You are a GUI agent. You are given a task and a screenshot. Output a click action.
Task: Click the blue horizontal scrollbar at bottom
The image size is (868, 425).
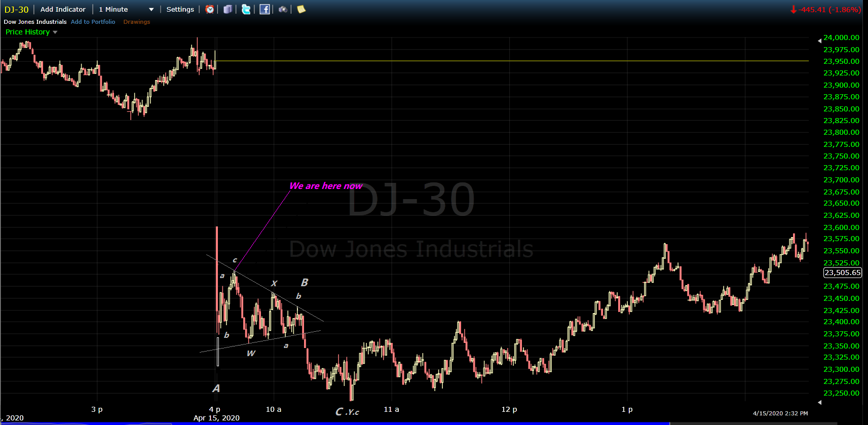[x=334, y=423]
